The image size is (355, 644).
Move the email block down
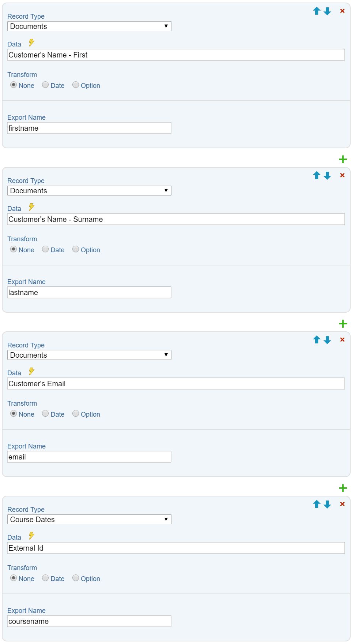327,340
